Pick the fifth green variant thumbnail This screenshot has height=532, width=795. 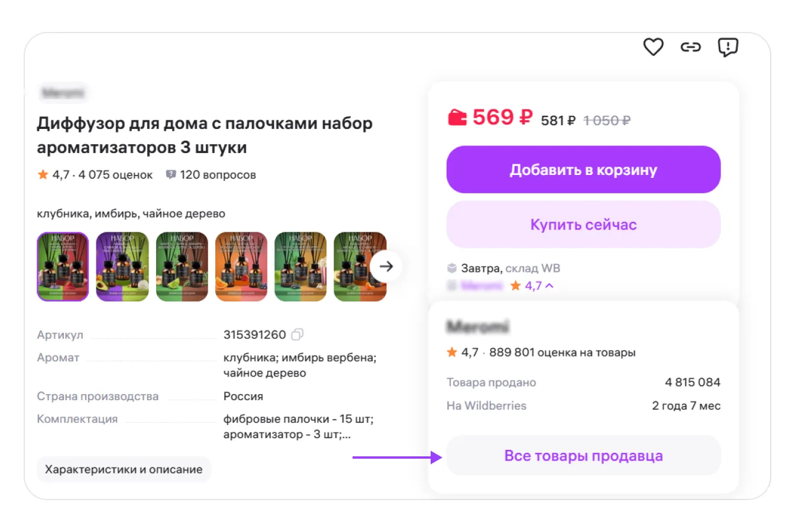(x=300, y=267)
